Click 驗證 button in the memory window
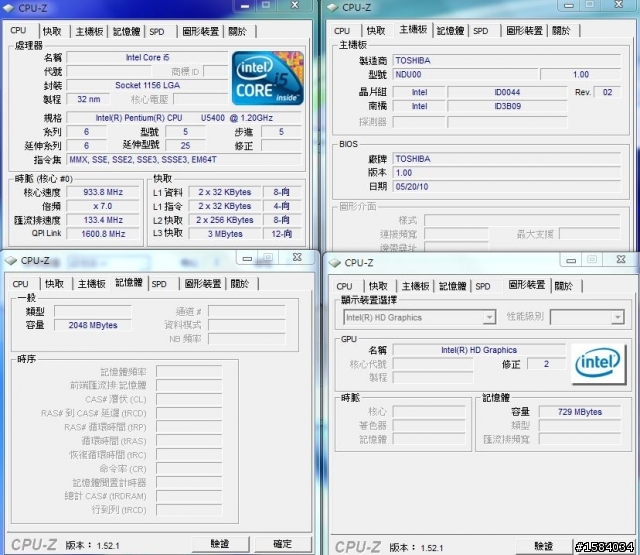 pyautogui.click(x=220, y=544)
